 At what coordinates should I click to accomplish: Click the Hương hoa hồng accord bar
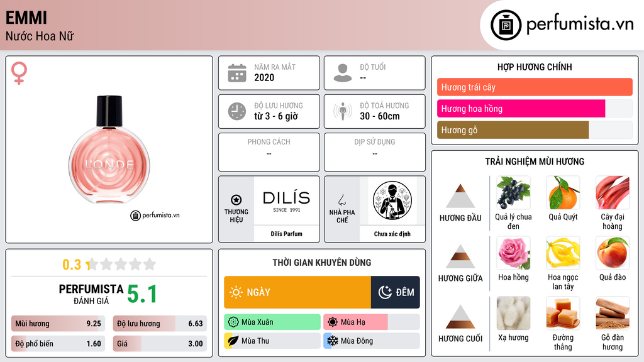[x=535, y=108]
